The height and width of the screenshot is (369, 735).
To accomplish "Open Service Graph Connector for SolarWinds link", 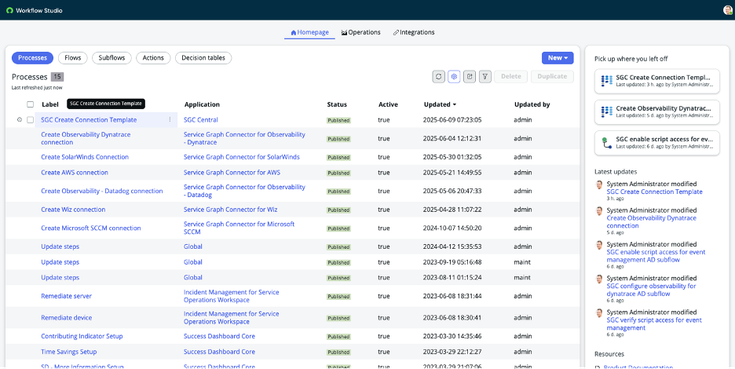I will (241, 157).
